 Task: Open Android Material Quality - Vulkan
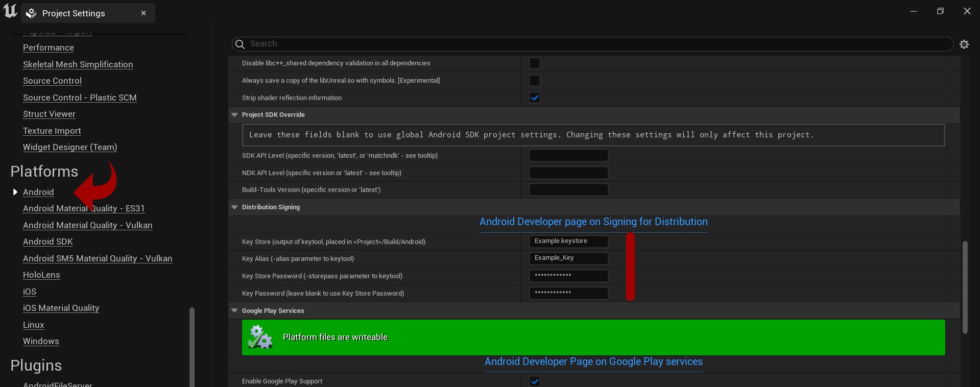(87, 225)
